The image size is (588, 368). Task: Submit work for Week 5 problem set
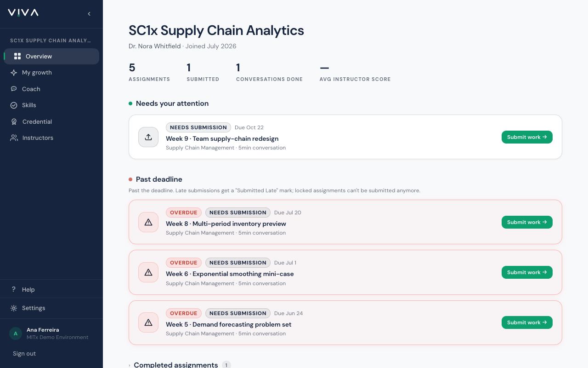click(527, 322)
